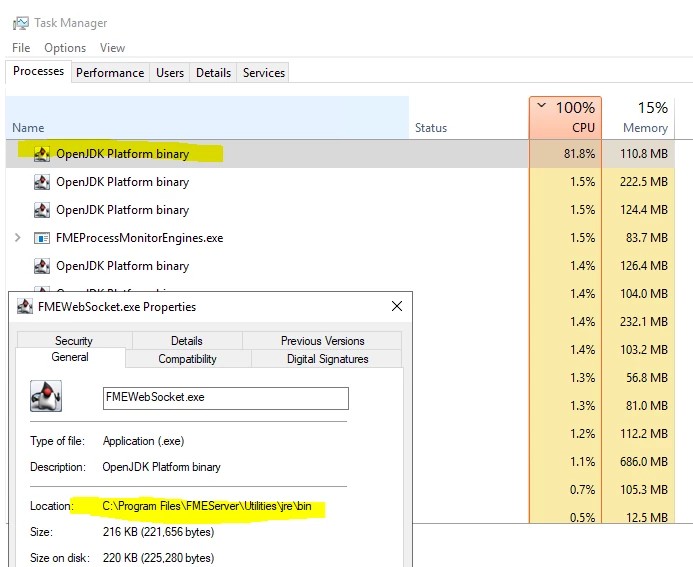Click the 104.0 MB memory value
Viewport: 693px width, 567px height.
644,293
